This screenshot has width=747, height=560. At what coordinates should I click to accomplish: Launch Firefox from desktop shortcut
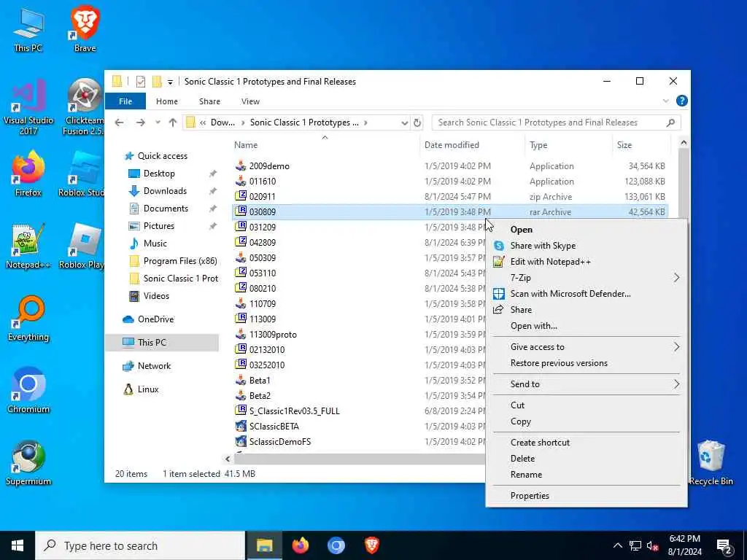pos(28,174)
